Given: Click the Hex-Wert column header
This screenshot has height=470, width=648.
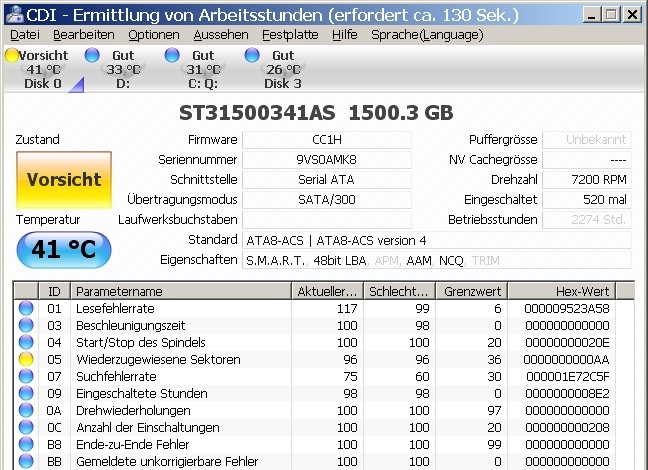Looking at the screenshot, I should 562,291.
